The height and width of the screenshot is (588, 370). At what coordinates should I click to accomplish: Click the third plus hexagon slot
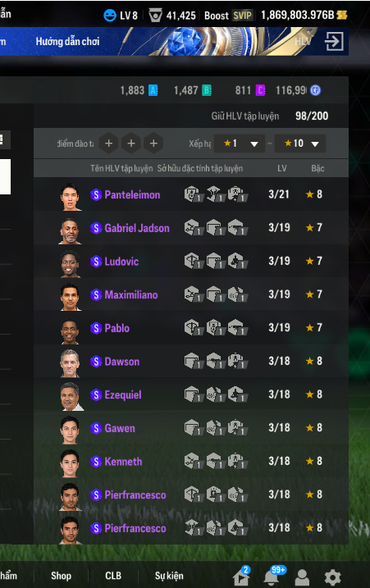click(x=153, y=144)
